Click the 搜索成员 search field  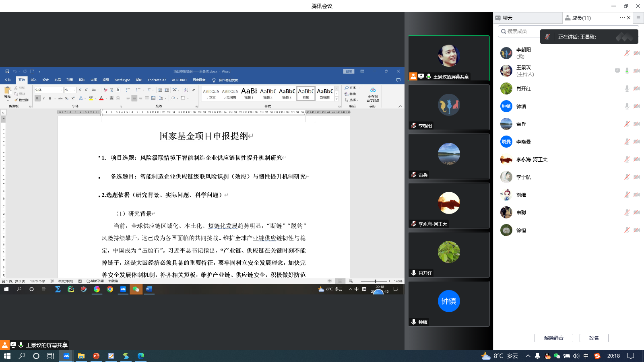click(x=519, y=31)
